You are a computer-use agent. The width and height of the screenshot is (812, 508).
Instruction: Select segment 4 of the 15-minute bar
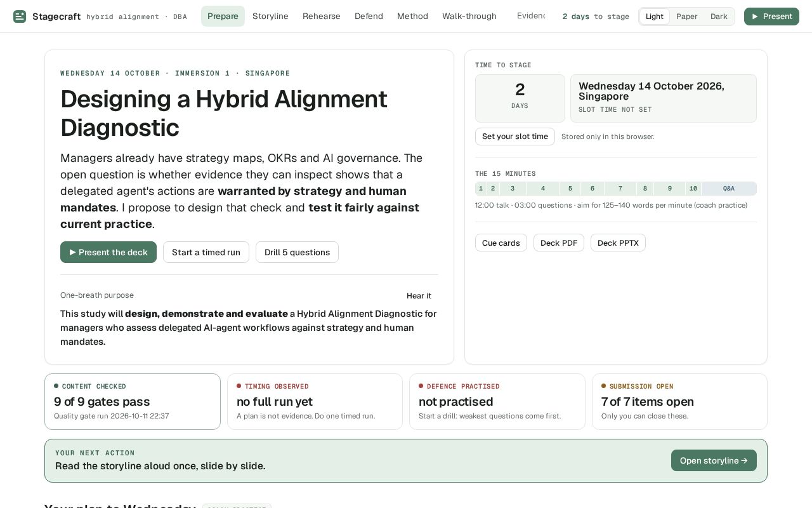[x=543, y=189]
